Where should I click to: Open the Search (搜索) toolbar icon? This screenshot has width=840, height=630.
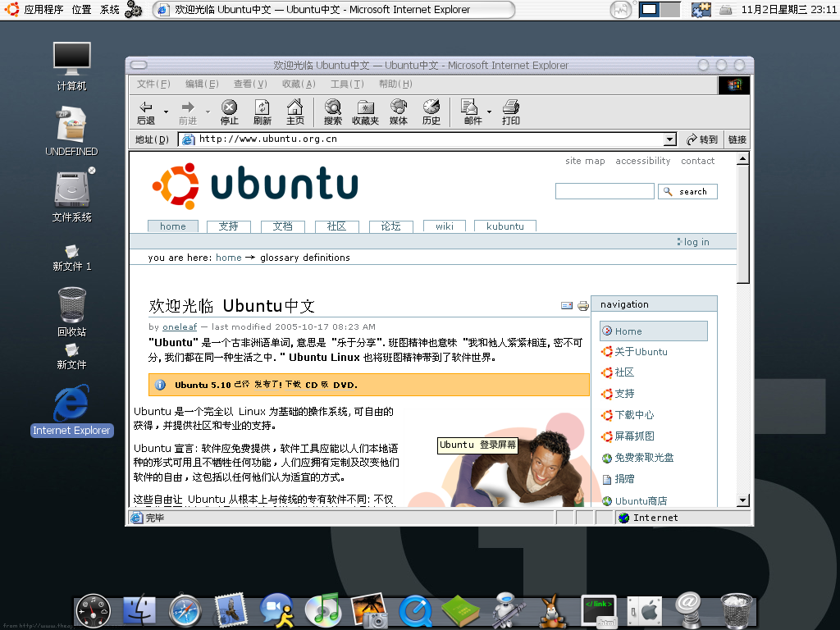(333, 112)
